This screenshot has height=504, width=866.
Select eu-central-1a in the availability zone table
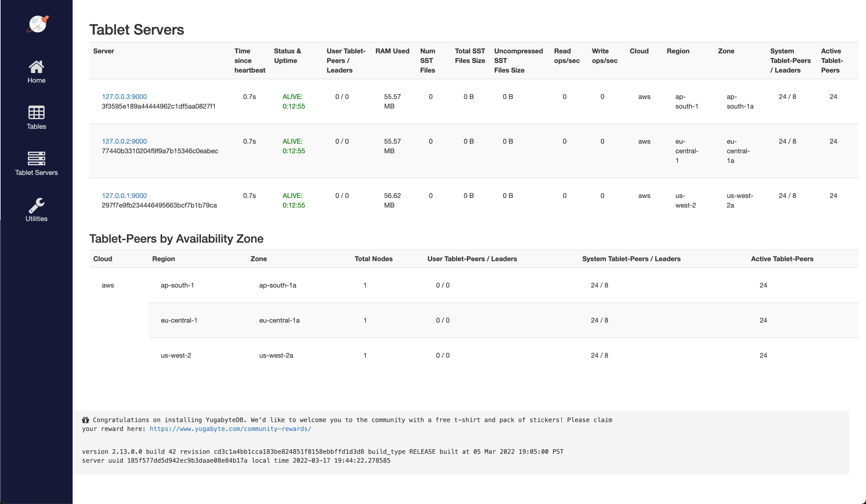coord(279,320)
